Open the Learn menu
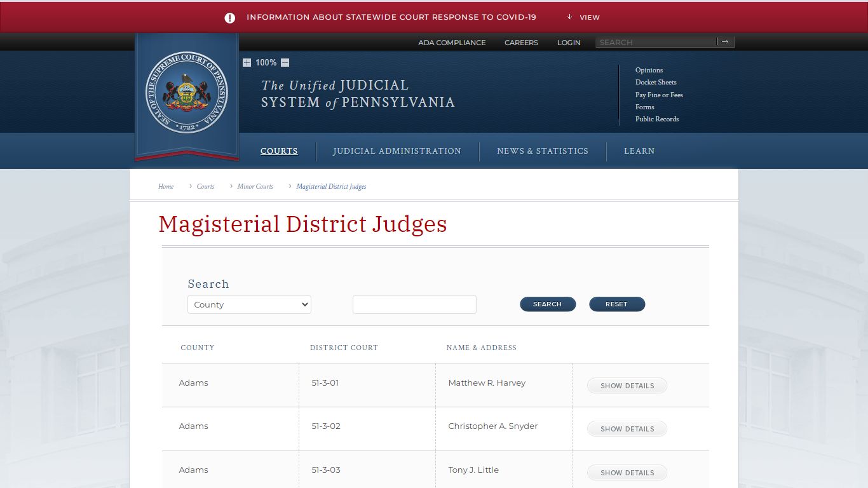 point(639,151)
